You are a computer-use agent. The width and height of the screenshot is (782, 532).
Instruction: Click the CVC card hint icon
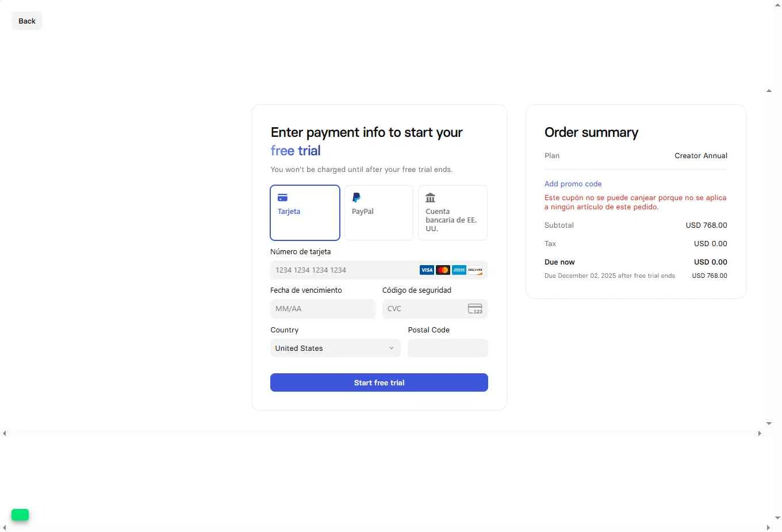click(x=475, y=309)
